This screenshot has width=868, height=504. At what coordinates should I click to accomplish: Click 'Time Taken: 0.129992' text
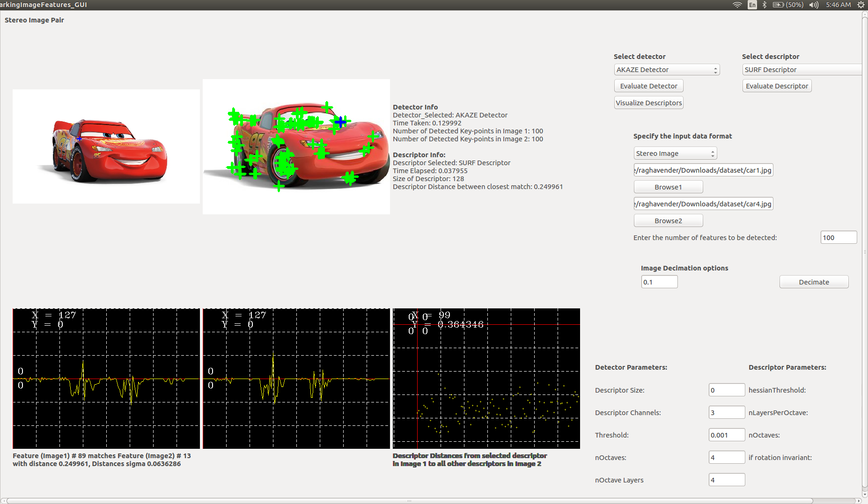click(x=427, y=123)
